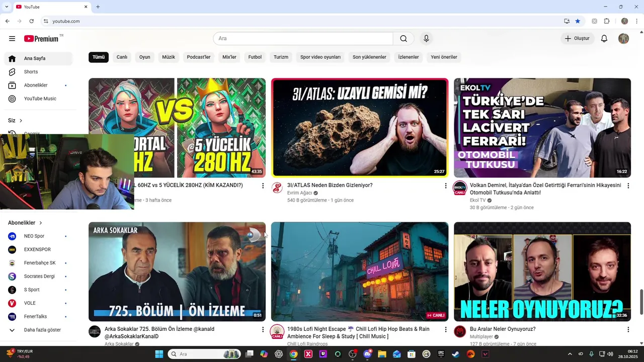Play the Neler Oynuyoruz thumbnail

(x=542, y=271)
